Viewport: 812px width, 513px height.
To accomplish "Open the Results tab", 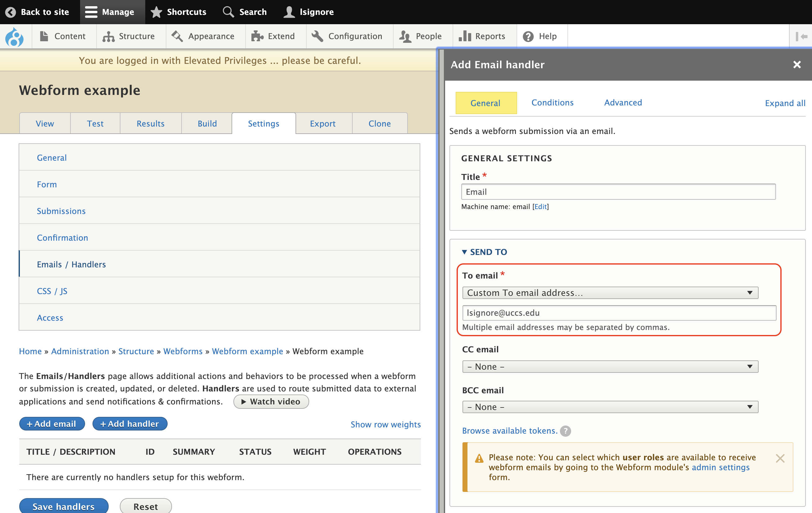I will pos(151,123).
